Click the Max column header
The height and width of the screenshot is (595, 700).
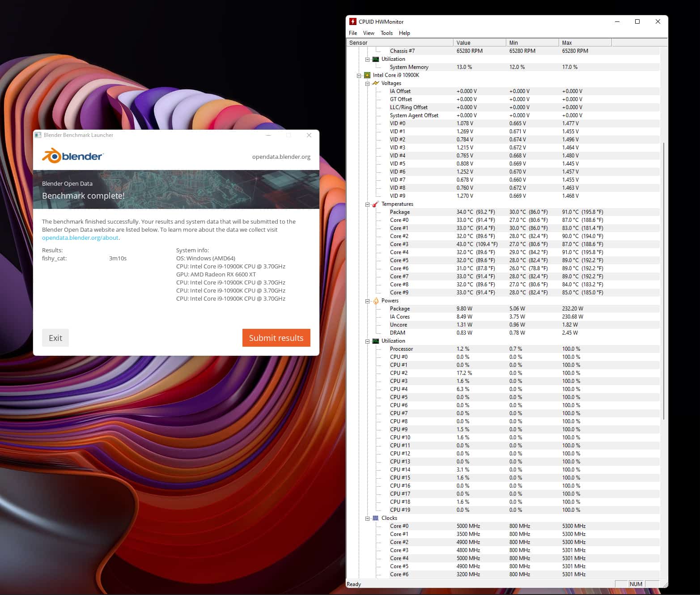pos(585,42)
